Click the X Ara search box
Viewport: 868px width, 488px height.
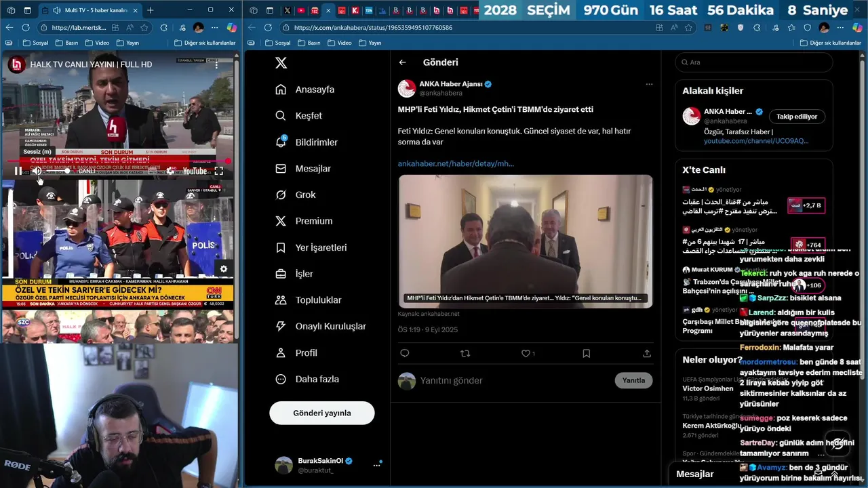[753, 62]
